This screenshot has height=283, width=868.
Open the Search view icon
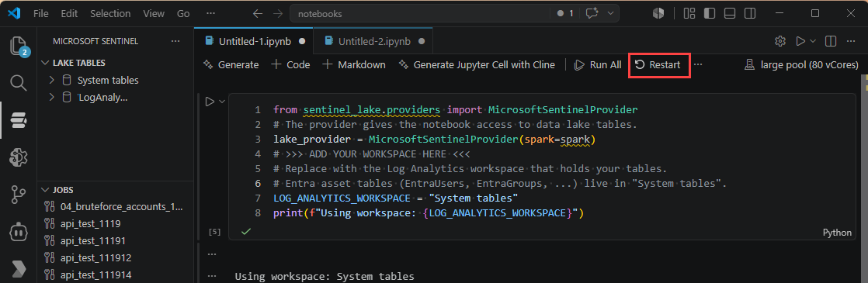point(19,83)
